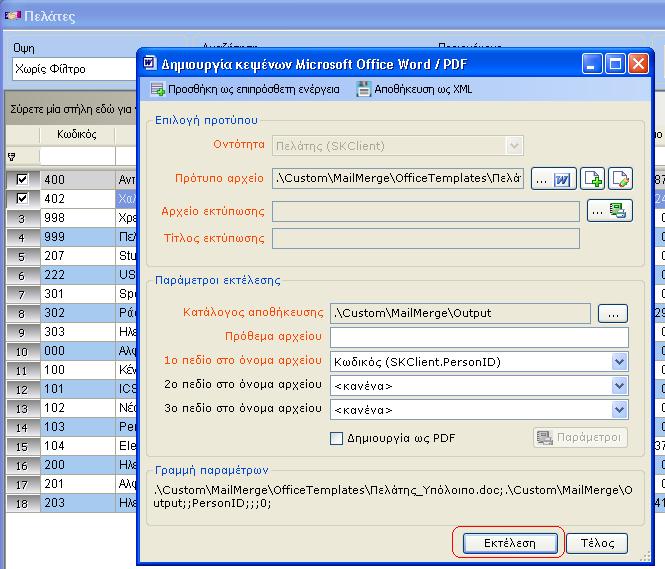The height and width of the screenshot is (569, 665).
Task: Click the filter funnel icon in the grid
Action: [12, 156]
